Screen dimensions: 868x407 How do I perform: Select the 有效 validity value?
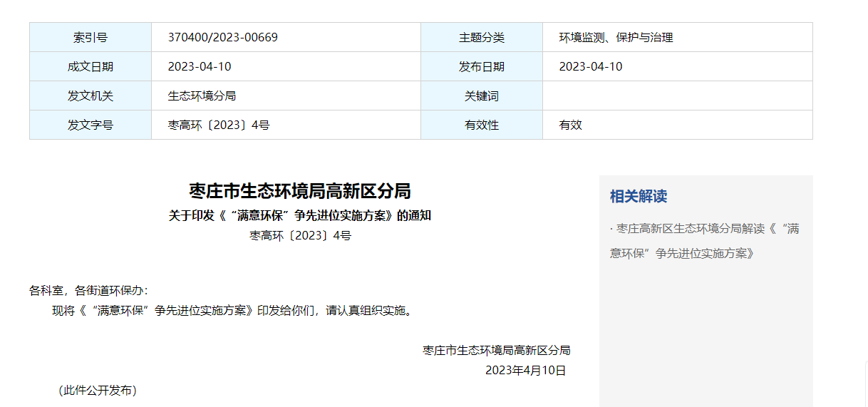coord(571,125)
